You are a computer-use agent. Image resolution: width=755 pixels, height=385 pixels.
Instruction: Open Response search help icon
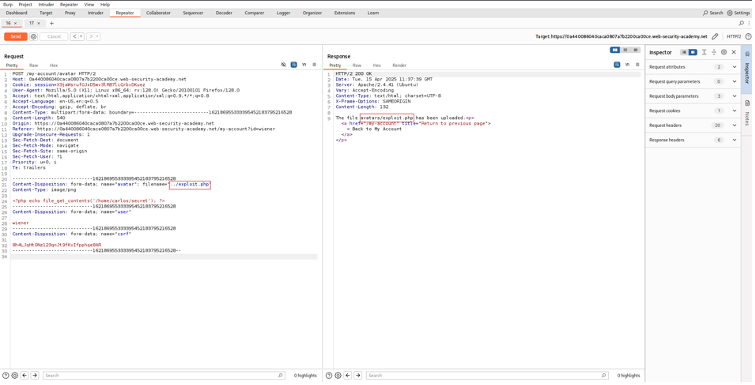[x=329, y=375]
